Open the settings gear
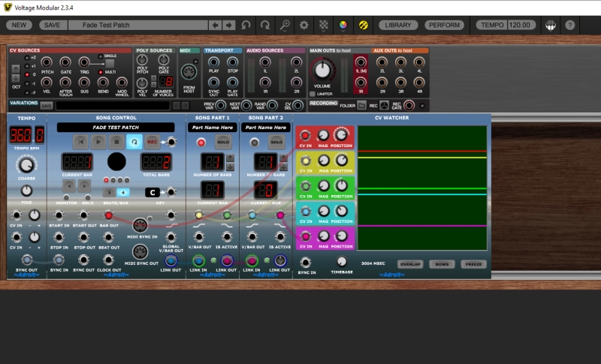 pyautogui.click(x=304, y=26)
